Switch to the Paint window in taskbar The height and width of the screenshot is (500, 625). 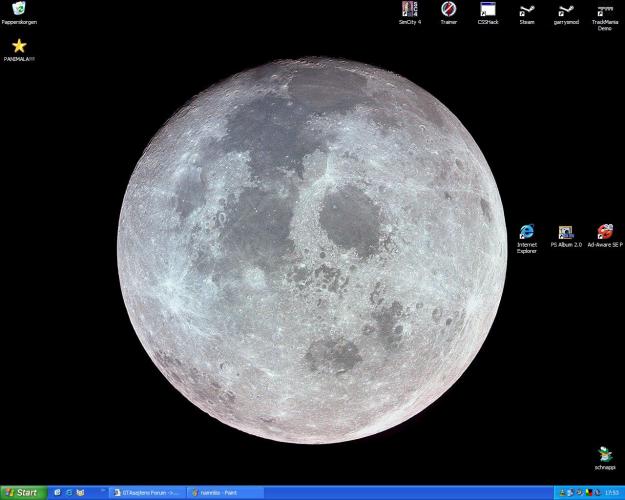(224, 492)
